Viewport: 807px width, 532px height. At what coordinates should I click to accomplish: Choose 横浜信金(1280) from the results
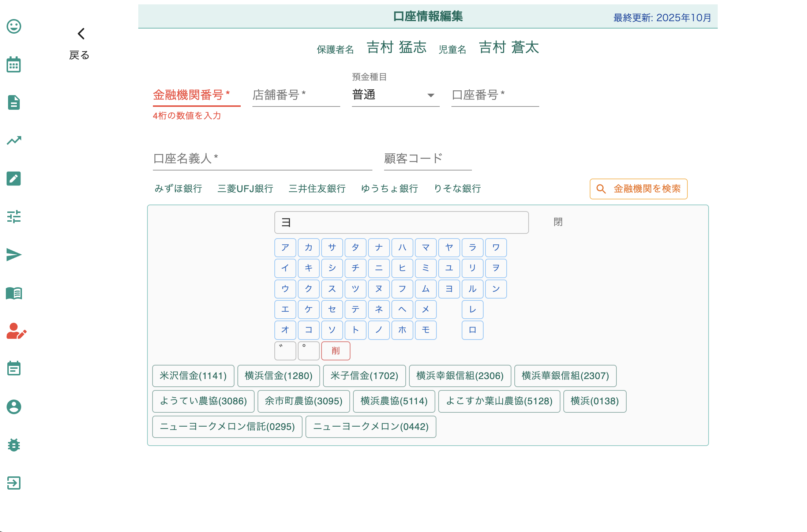coord(278,376)
